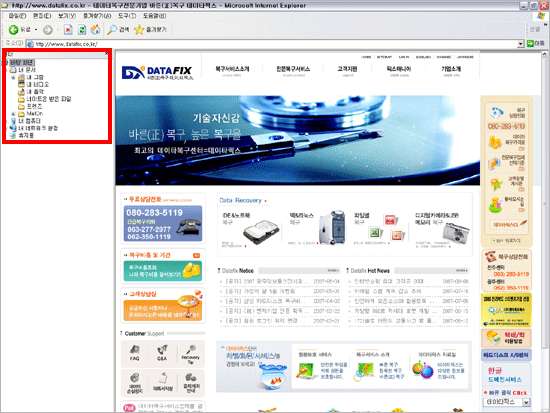Image resolution: width=550 pixels, height=413 pixels.
Task: Open the Recovery Tip icon
Action: [x=190, y=354]
